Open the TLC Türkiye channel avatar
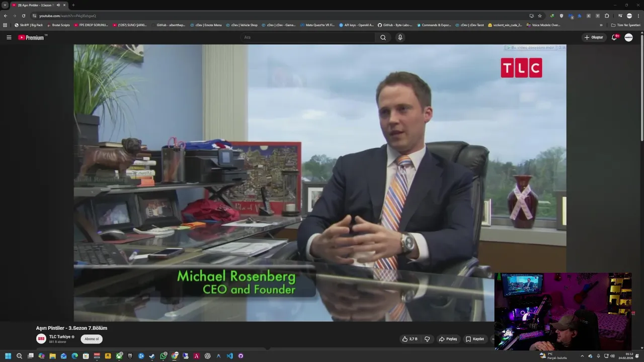The image size is (644, 362). pos(41,339)
